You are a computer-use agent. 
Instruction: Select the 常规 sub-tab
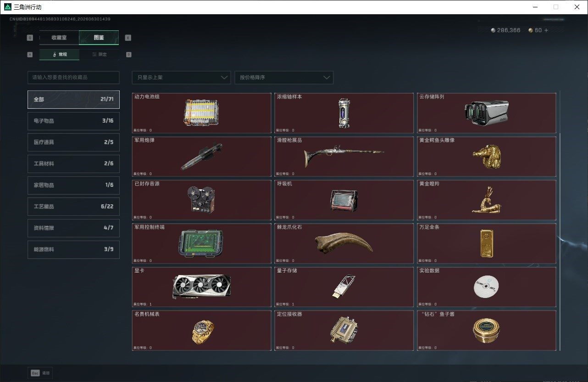tap(59, 54)
